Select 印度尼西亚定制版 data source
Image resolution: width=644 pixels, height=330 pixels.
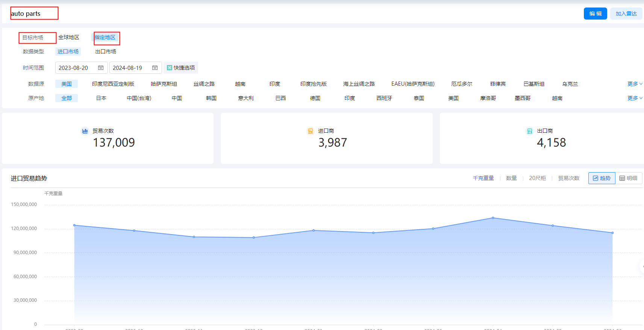[x=113, y=84]
